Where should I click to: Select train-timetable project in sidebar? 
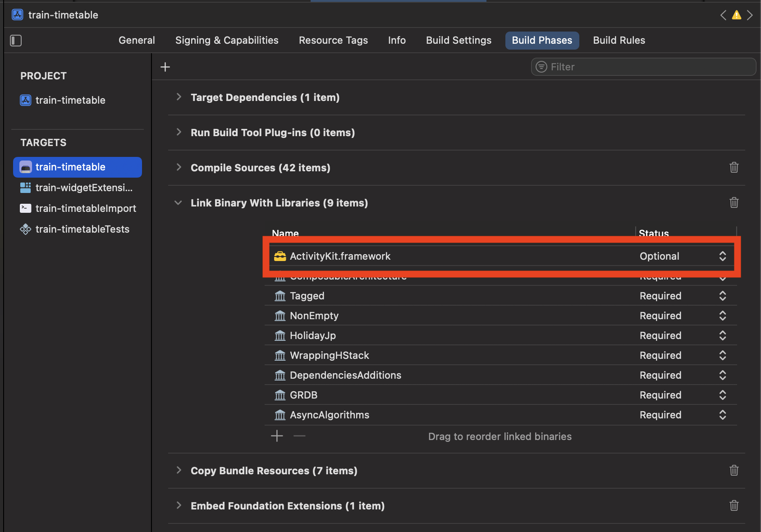[70, 100]
